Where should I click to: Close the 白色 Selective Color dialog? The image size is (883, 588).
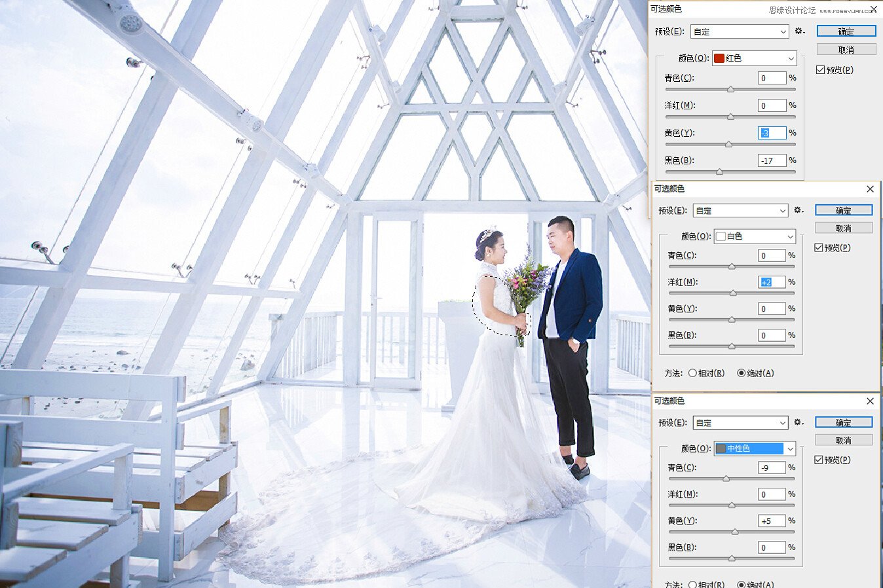click(x=870, y=189)
